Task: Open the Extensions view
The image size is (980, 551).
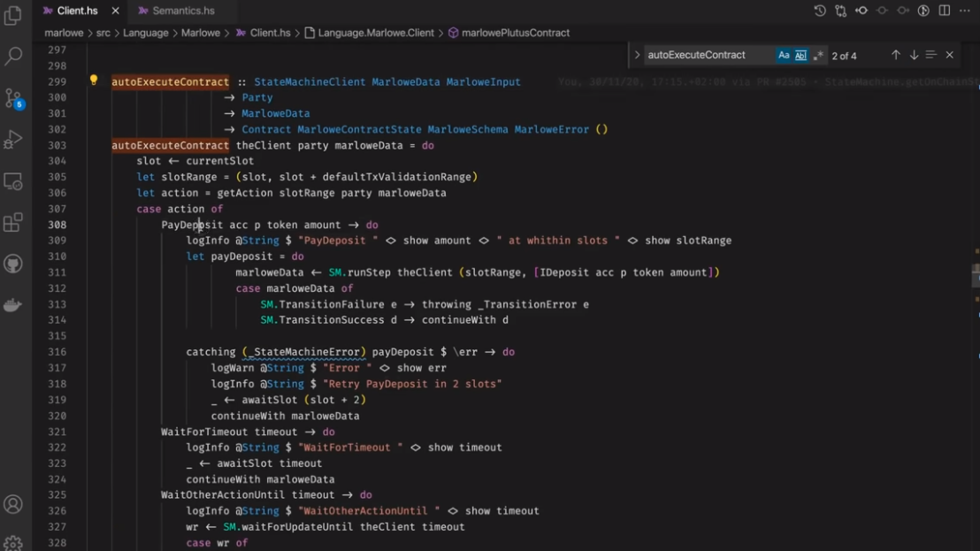Action: (13, 222)
